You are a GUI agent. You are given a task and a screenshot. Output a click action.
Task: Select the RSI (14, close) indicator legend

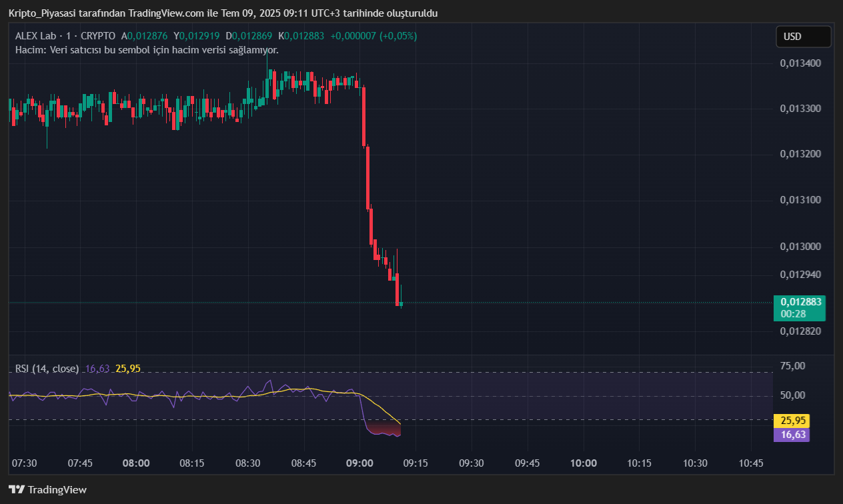click(x=47, y=369)
